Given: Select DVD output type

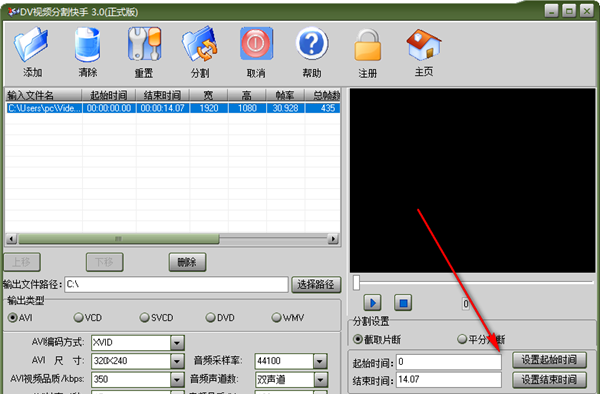Looking at the screenshot, I should [220, 317].
